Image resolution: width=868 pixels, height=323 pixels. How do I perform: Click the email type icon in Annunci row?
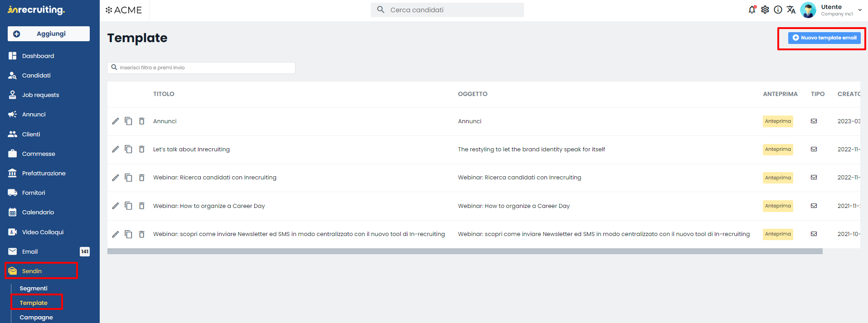point(814,121)
